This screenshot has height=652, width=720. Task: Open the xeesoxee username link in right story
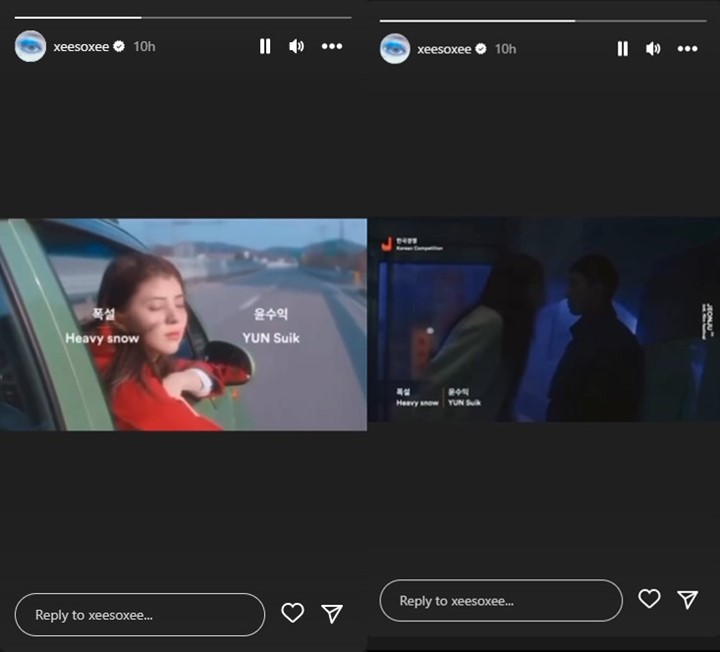(x=444, y=49)
